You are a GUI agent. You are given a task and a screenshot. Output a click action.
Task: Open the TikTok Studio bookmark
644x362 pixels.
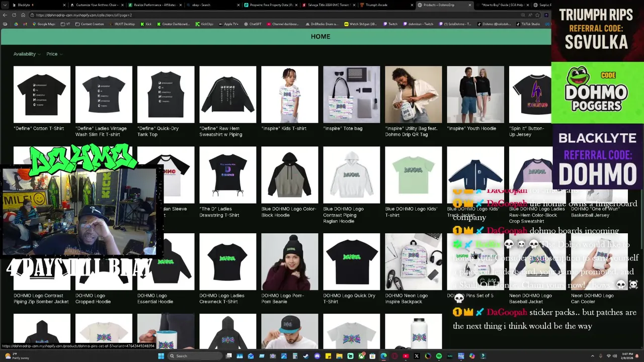(x=528, y=24)
